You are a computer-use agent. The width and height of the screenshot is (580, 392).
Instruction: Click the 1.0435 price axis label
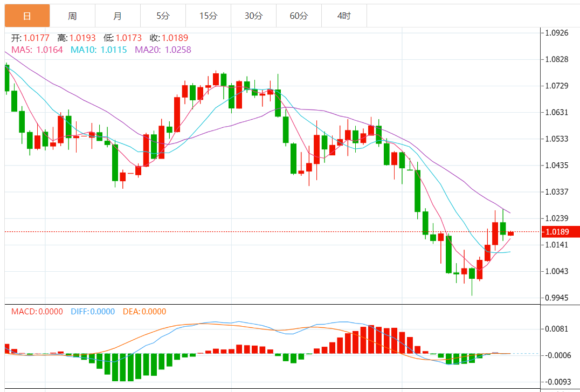[557, 165]
